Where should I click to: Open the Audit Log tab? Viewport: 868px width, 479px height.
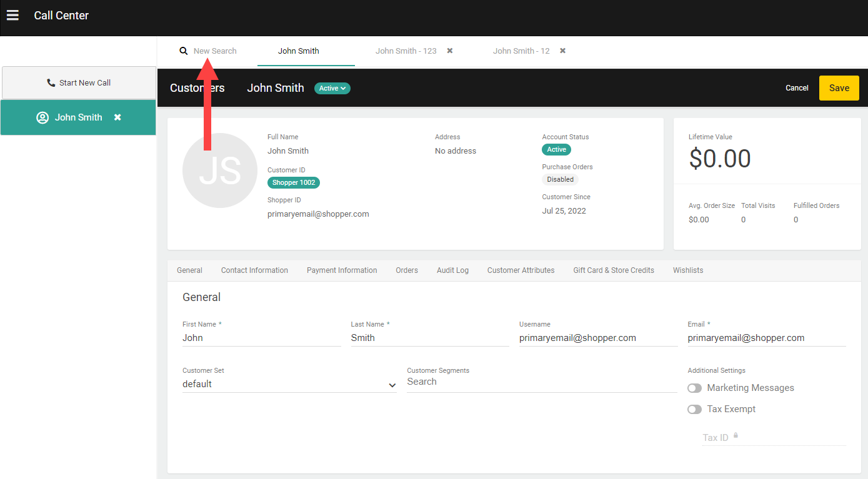pyautogui.click(x=452, y=270)
